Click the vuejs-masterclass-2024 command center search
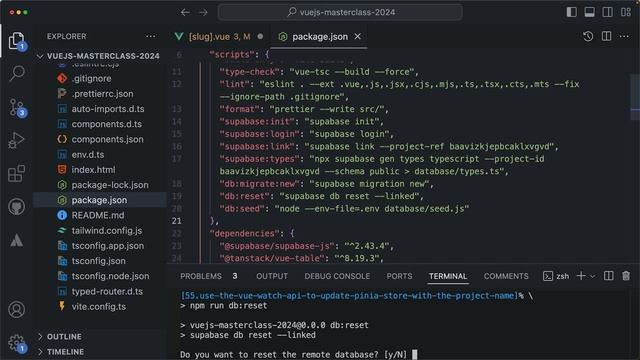This screenshot has width=640, height=360. tap(340, 12)
